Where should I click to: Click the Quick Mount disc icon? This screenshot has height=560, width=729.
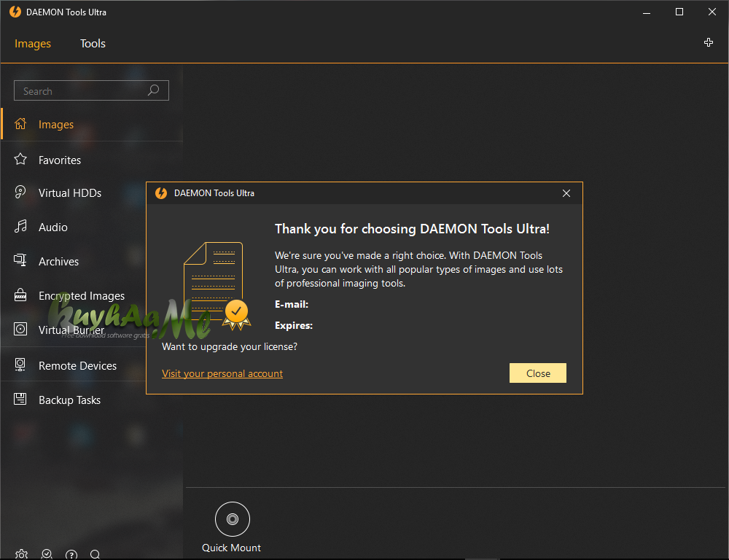coord(233,519)
